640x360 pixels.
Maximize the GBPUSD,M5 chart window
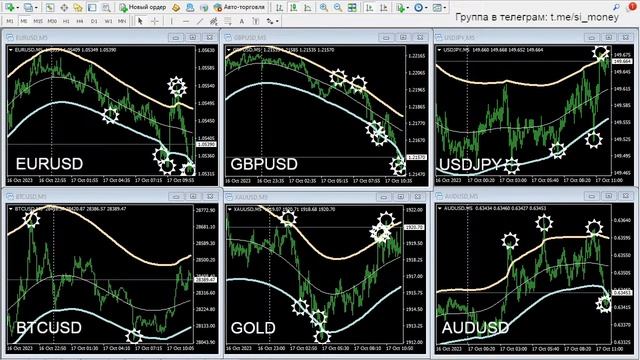click(x=403, y=37)
